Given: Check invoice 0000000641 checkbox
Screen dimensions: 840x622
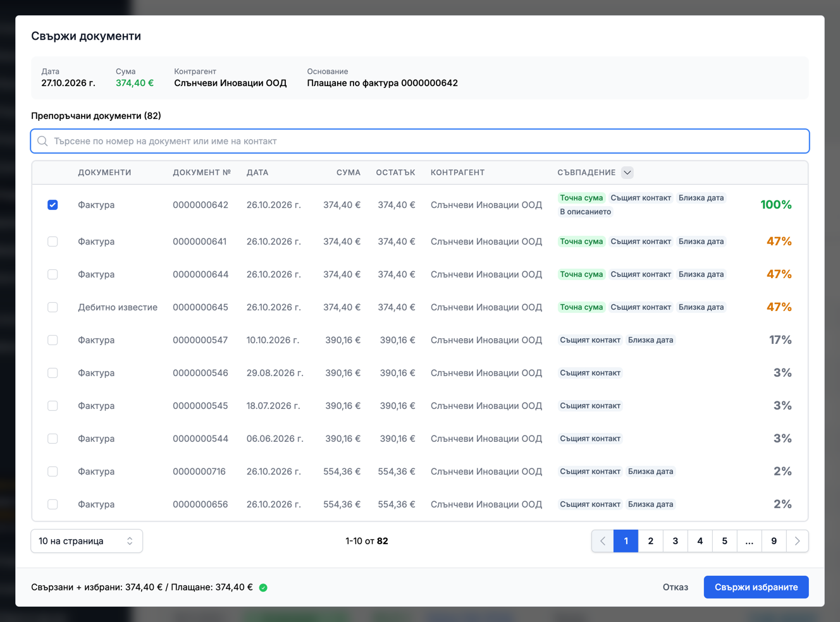Looking at the screenshot, I should [x=52, y=241].
